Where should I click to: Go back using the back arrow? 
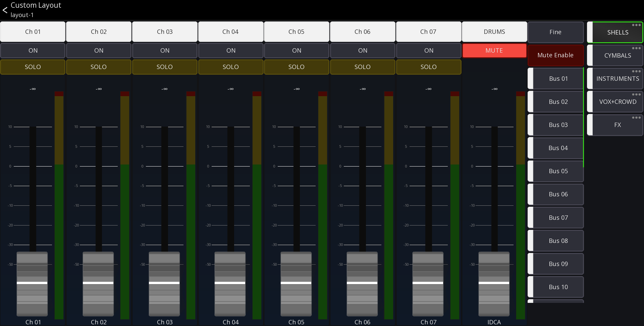[5, 10]
